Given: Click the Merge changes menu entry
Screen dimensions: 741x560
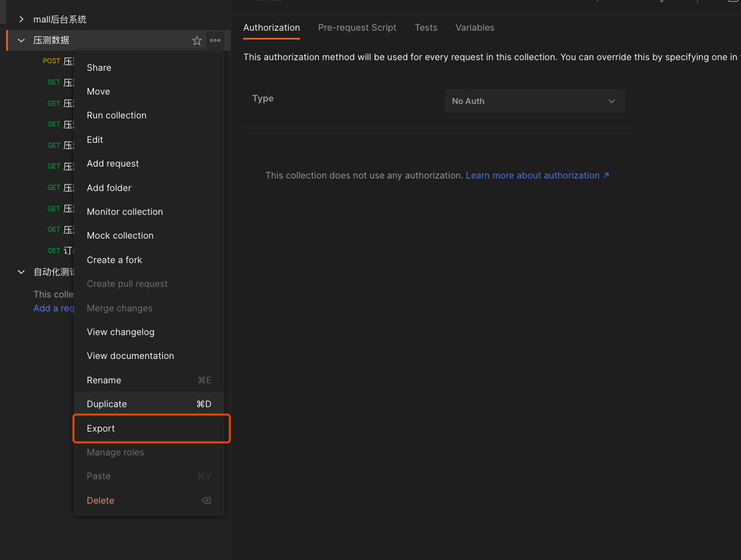Looking at the screenshot, I should point(149,308).
